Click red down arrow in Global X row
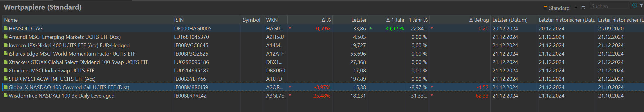This screenshot has height=112, width=644. pyautogui.click(x=290, y=87)
